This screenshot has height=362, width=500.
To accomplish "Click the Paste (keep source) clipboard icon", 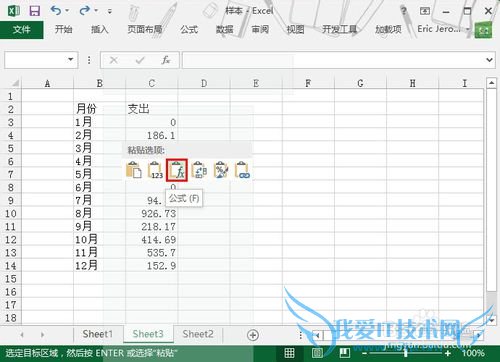I will [x=134, y=170].
